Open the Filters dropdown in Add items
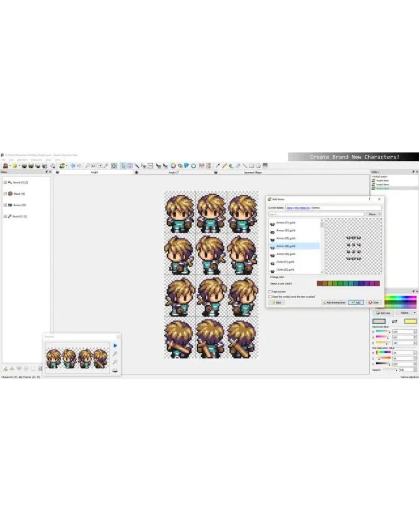Image resolution: width=419 pixels, height=532 pixels. point(373,214)
